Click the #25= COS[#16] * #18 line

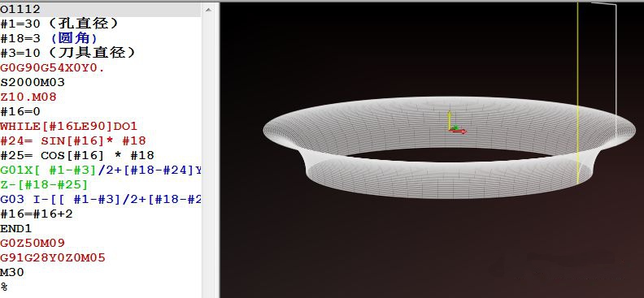tap(77, 155)
